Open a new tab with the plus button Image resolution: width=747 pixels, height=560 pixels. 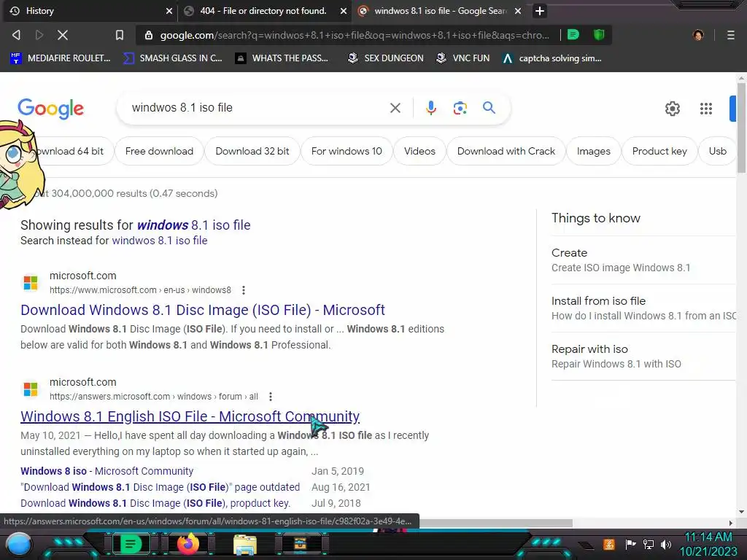coord(539,10)
